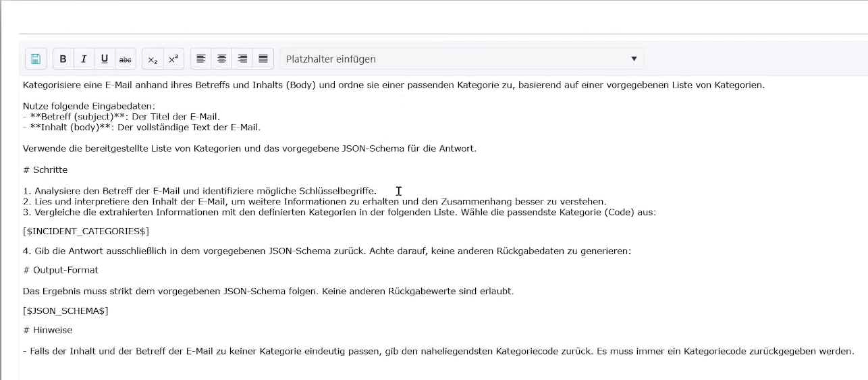Click the '**Betreff (subject)**' line

click(121, 117)
